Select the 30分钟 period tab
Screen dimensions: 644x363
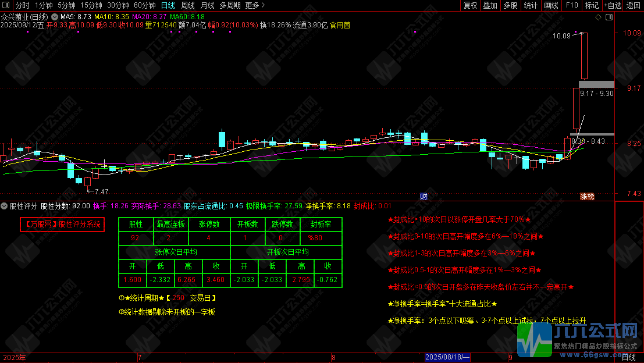118,5
